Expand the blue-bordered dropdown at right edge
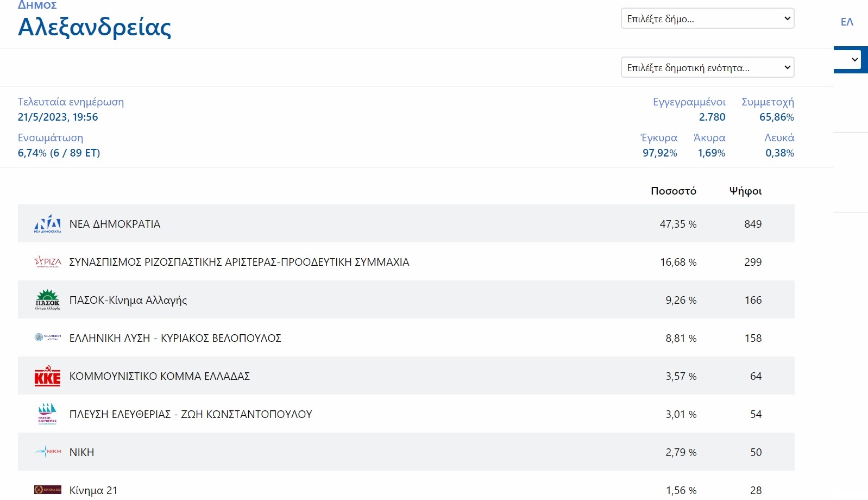The image size is (868, 500). [851, 59]
